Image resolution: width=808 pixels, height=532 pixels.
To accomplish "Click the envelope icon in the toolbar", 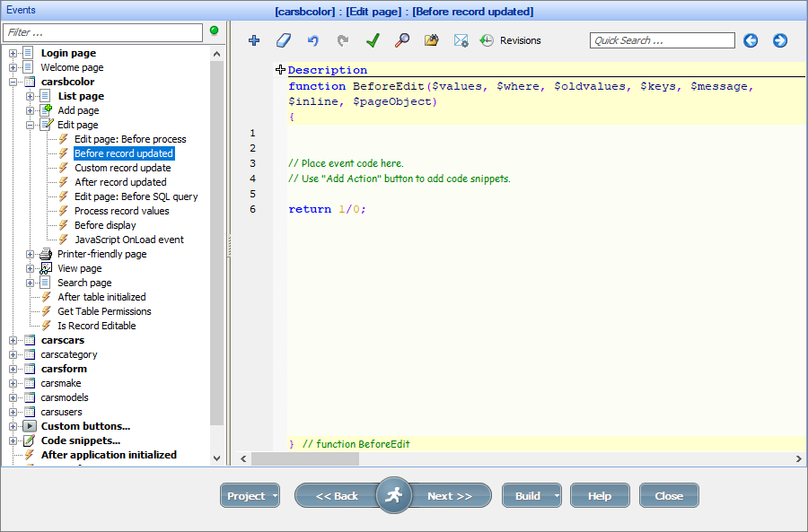I will coord(461,40).
